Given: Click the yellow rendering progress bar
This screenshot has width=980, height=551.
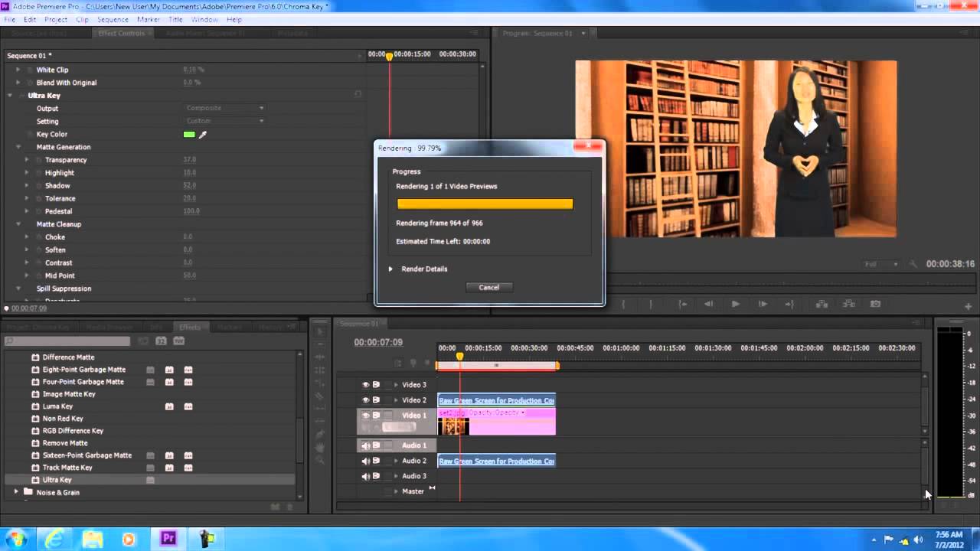Looking at the screenshot, I should 485,204.
